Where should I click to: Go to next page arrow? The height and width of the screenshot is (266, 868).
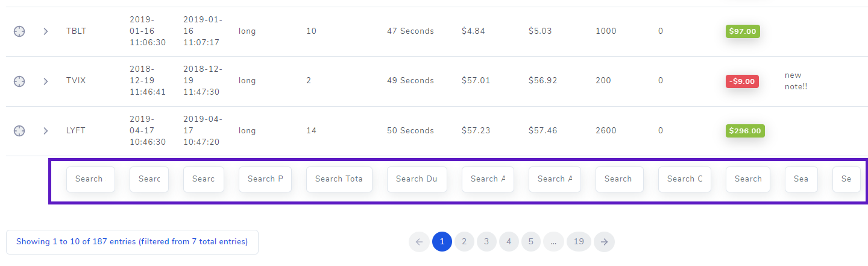click(x=604, y=242)
